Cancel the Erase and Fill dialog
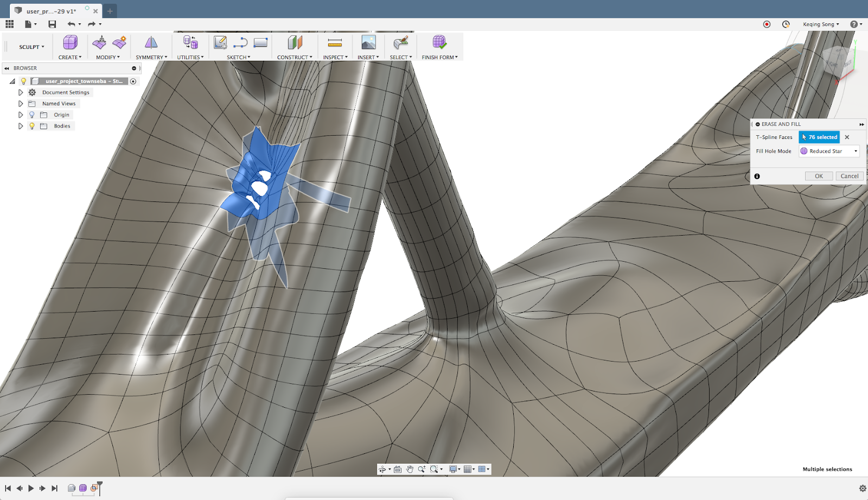The width and height of the screenshot is (868, 500). 849,176
